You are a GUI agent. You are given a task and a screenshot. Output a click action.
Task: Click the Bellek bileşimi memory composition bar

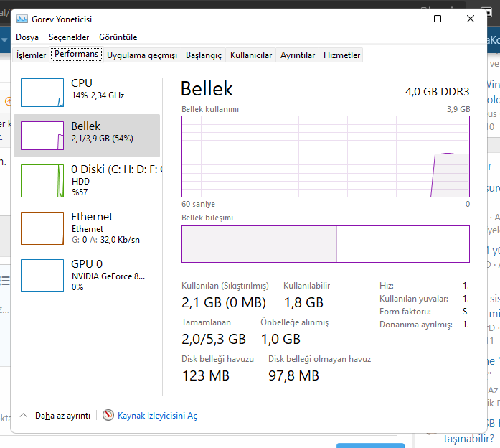(325, 244)
